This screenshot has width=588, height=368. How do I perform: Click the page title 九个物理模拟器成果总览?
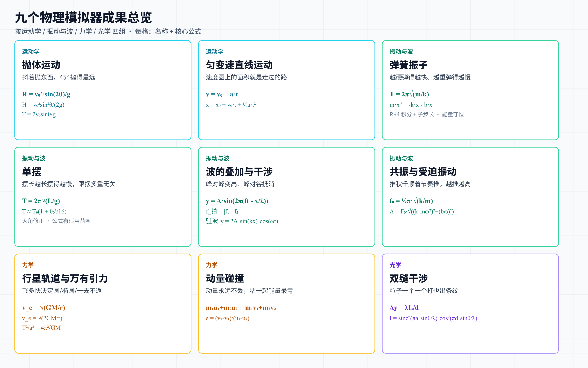(x=83, y=17)
